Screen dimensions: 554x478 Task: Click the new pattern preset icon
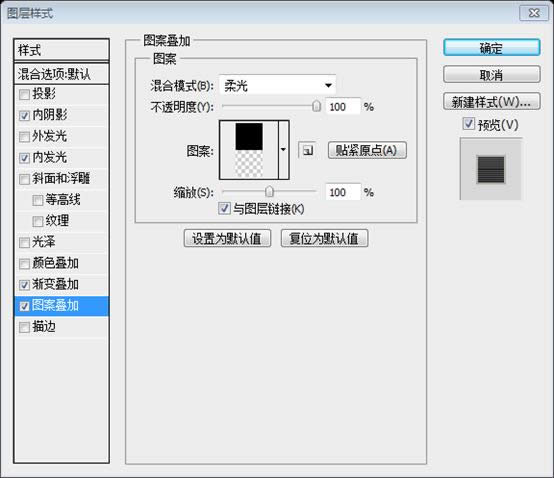307,151
